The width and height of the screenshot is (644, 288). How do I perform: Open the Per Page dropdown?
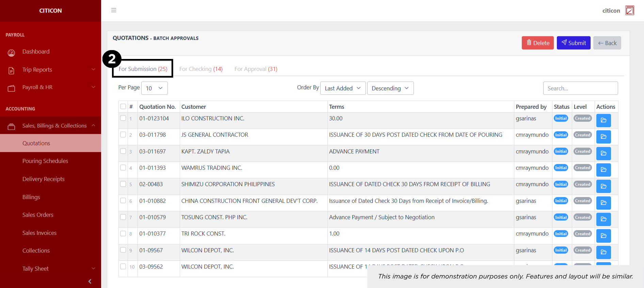point(154,88)
